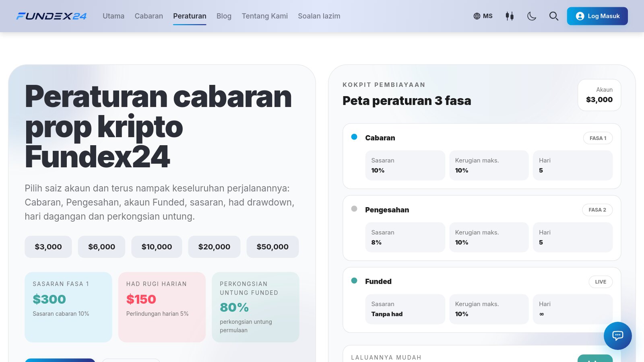Screen dimensions: 644x362
Task: Open Soalan lazim page
Action: [319, 16]
